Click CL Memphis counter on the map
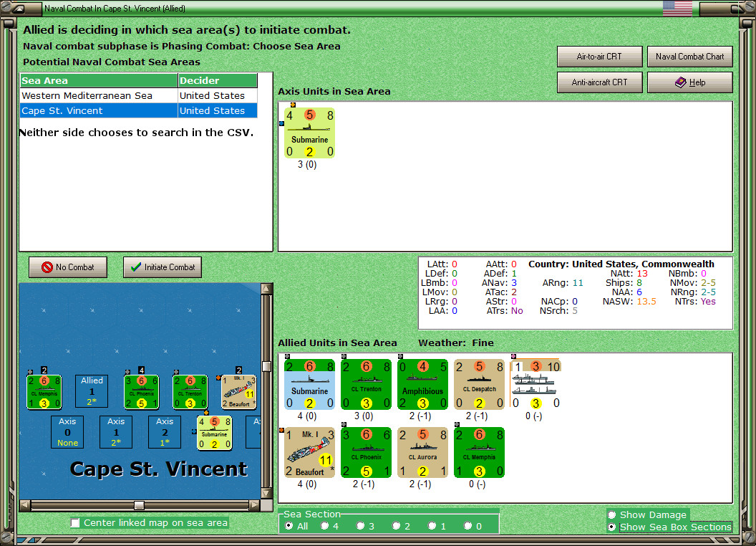Viewport: 756px width, 546px height. click(x=44, y=392)
